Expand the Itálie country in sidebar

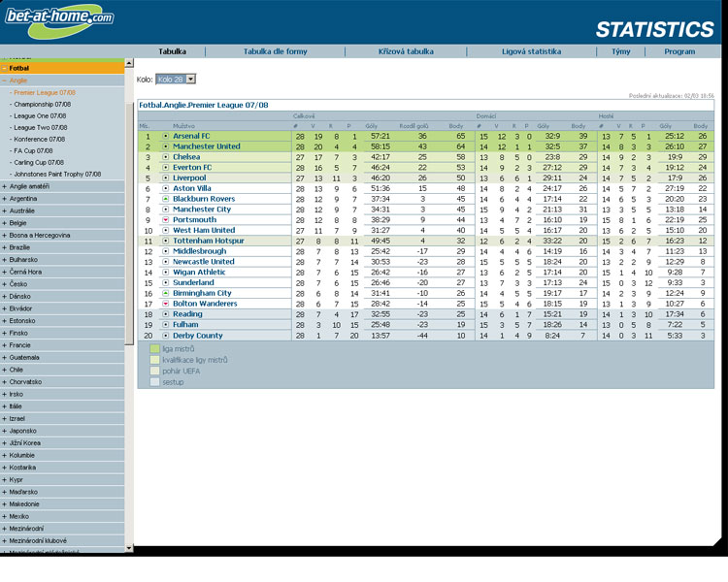tap(5, 406)
